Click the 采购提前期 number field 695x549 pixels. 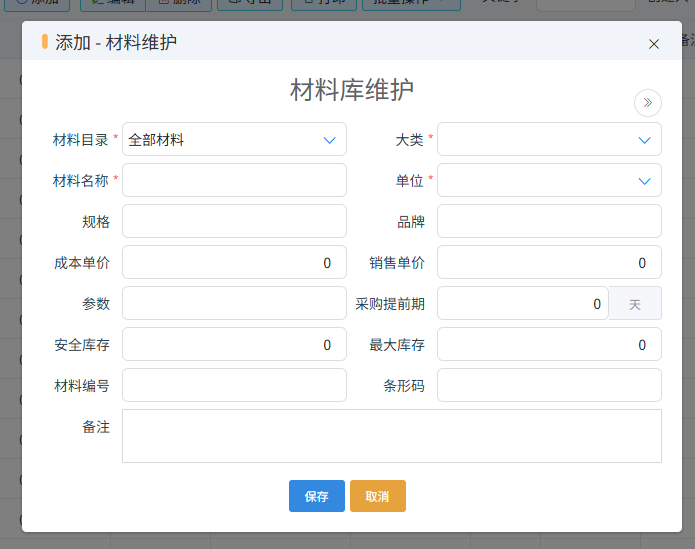click(x=523, y=303)
